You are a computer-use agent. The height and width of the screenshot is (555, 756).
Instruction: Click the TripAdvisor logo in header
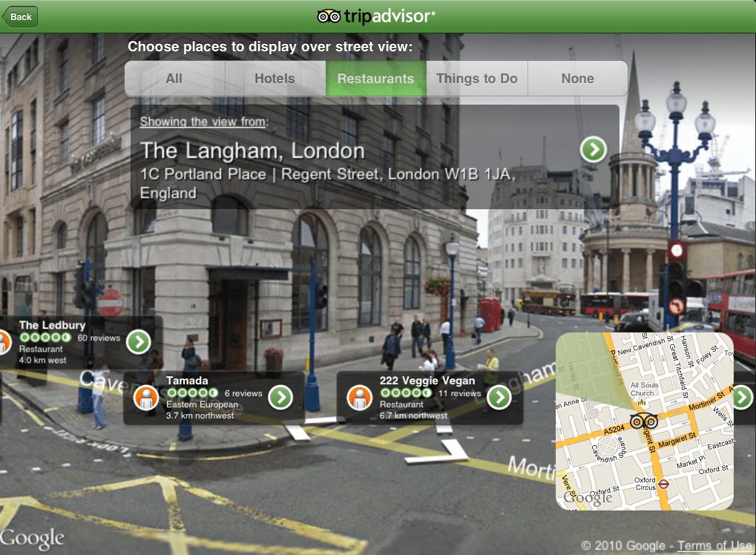[x=376, y=16]
